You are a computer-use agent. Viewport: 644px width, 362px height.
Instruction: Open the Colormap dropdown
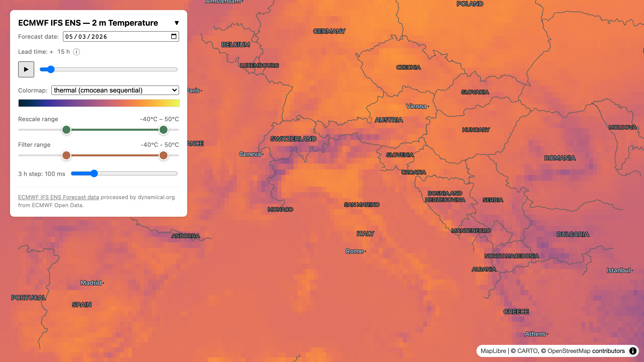(x=115, y=90)
